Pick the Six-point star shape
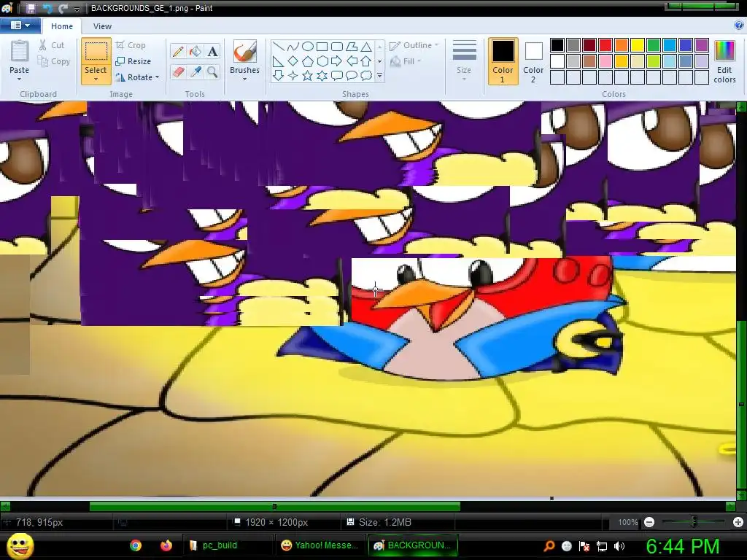This screenshot has width=747, height=560. tap(322, 75)
